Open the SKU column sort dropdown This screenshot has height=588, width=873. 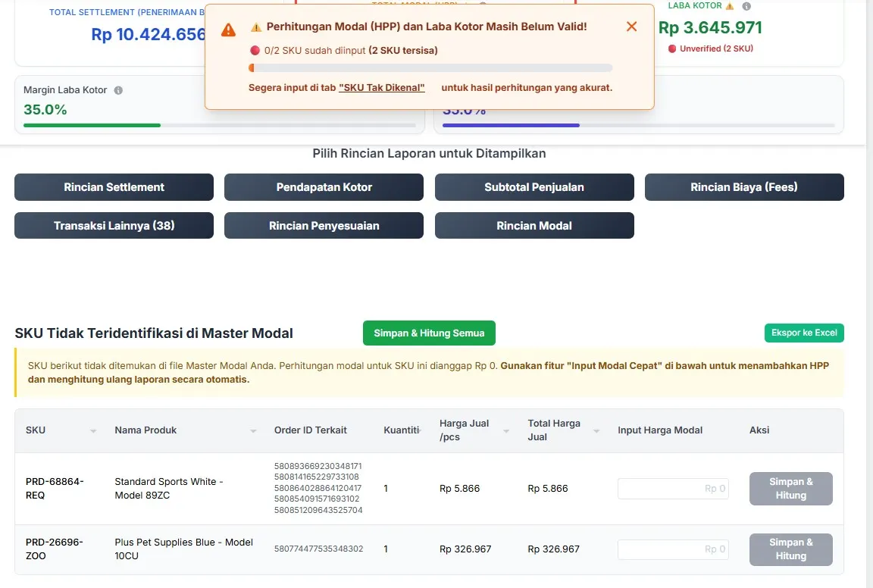point(93,430)
